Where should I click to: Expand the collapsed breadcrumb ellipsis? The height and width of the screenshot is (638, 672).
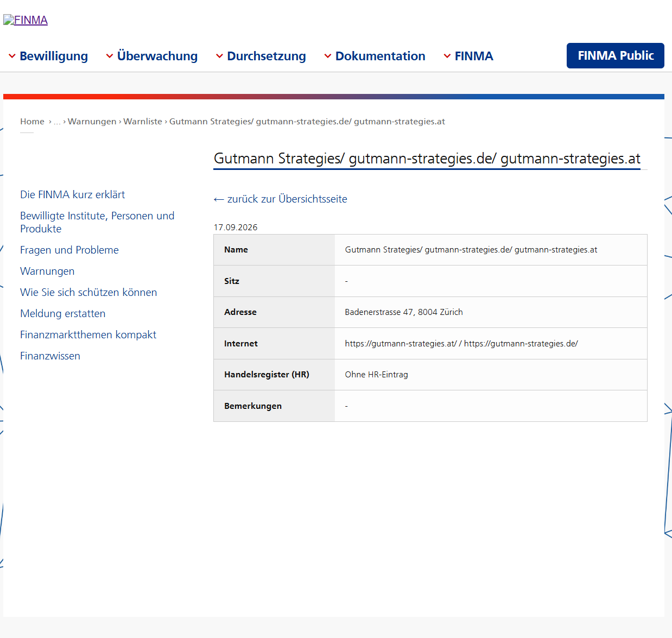pos(58,122)
